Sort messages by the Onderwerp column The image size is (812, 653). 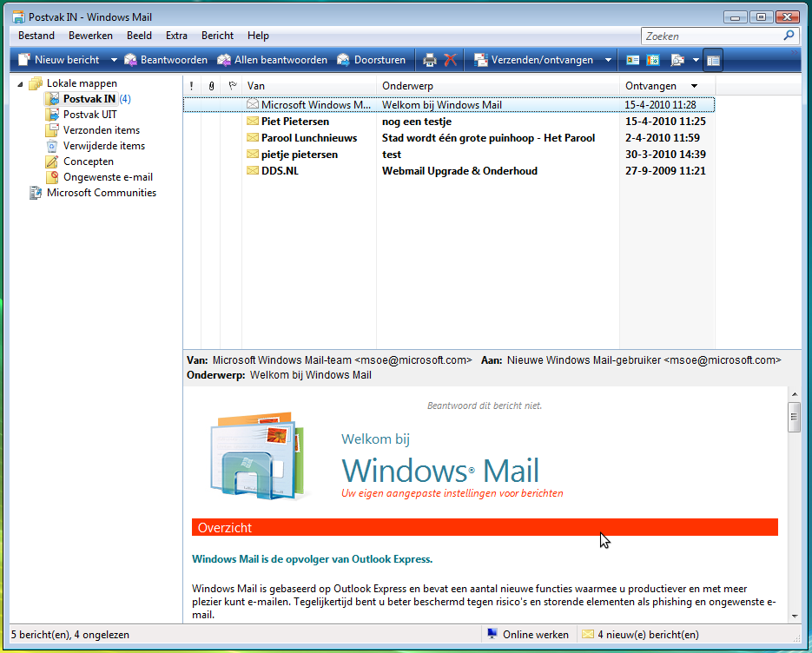pyautogui.click(x=498, y=86)
